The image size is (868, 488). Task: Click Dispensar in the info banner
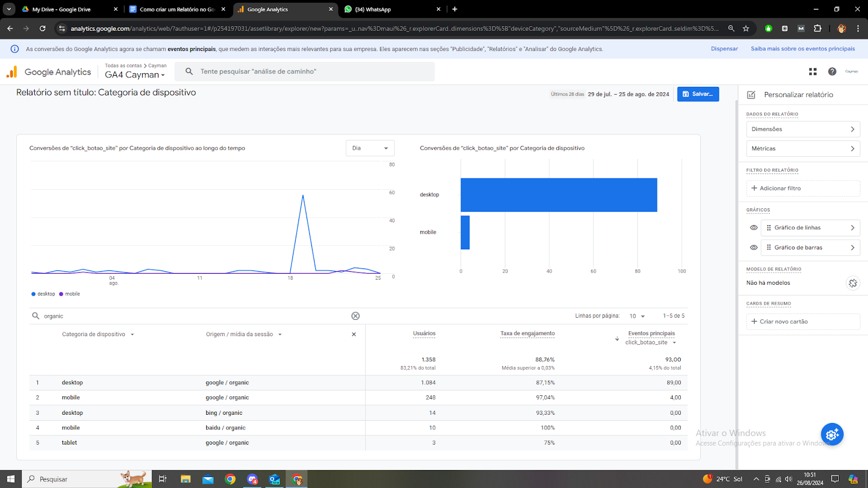tap(724, 49)
